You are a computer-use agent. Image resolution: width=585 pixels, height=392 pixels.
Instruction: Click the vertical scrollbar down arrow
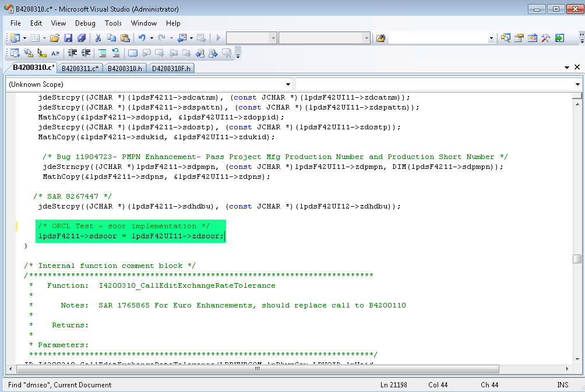coord(577,359)
